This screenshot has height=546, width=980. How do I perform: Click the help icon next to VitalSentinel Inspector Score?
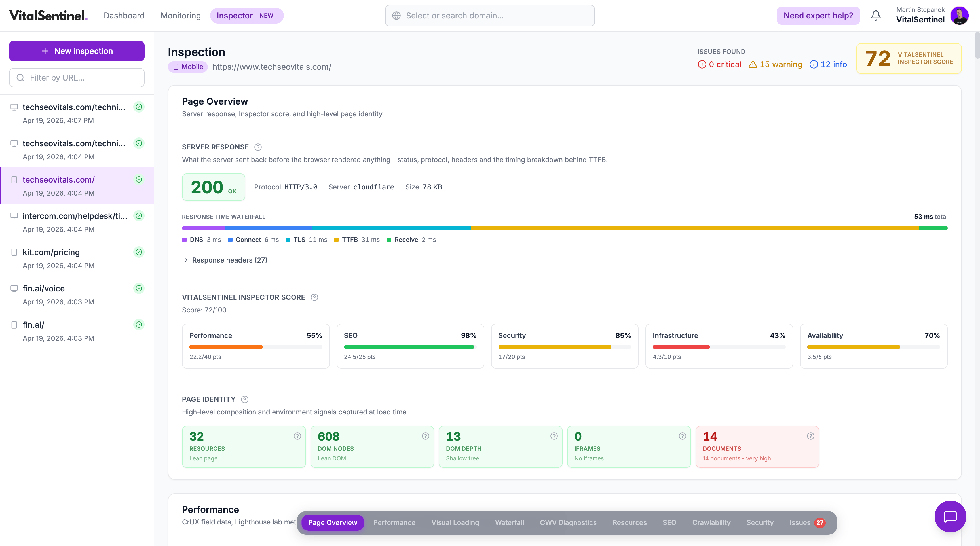(x=314, y=297)
